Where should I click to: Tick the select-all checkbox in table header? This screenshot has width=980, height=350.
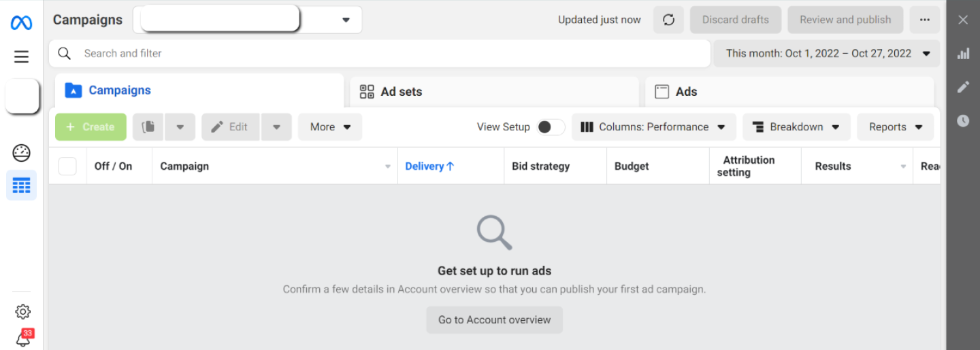click(x=67, y=166)
